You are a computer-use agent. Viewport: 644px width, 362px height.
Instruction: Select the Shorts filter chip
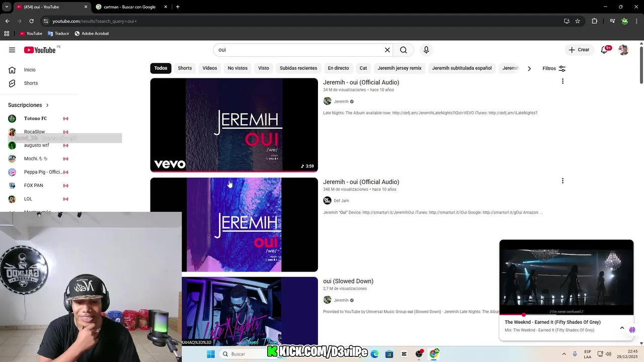point(185,68)
